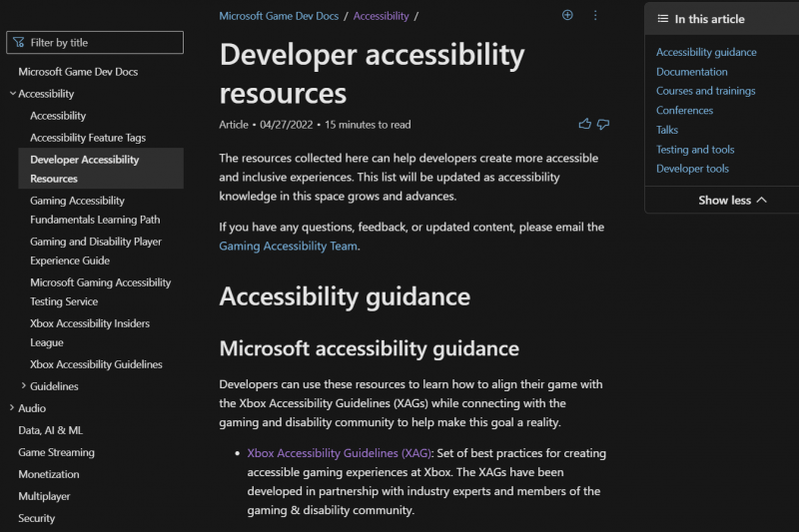799x532 pixels.
Task: Click the thumbs up feedback icon
Action: [x=585, y=124]
